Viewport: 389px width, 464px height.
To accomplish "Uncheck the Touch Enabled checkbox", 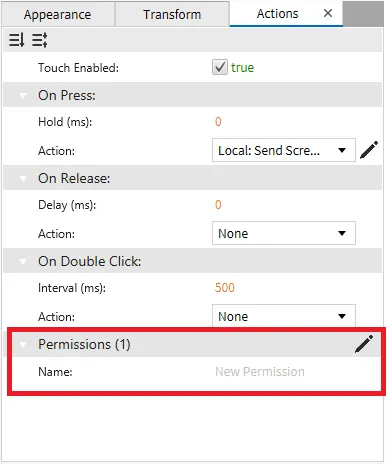I will [x=220, y=67].
